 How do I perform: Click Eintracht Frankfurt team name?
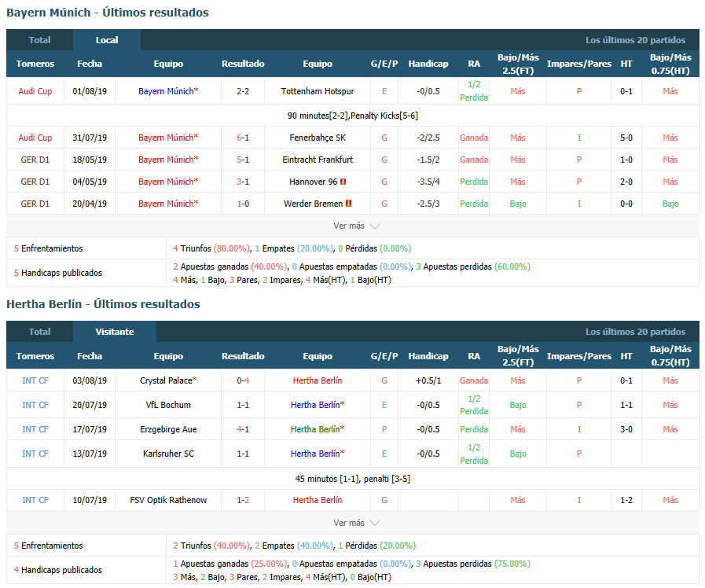(318, 160)
